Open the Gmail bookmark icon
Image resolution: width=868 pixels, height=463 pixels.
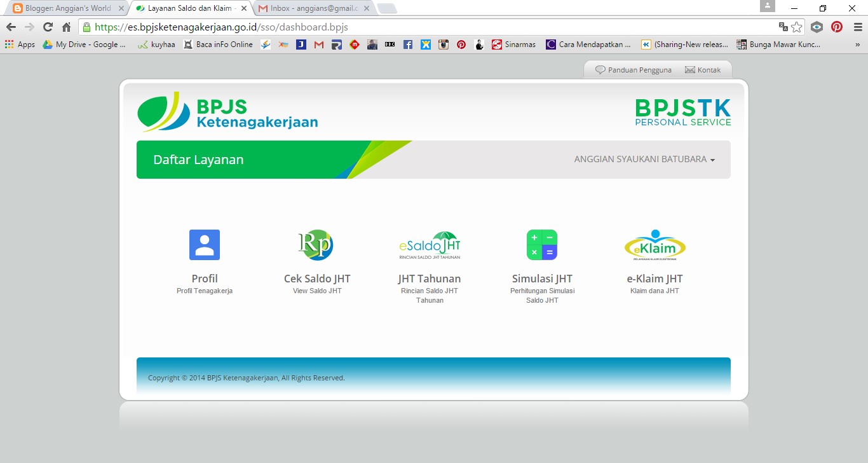click(319, 45)
